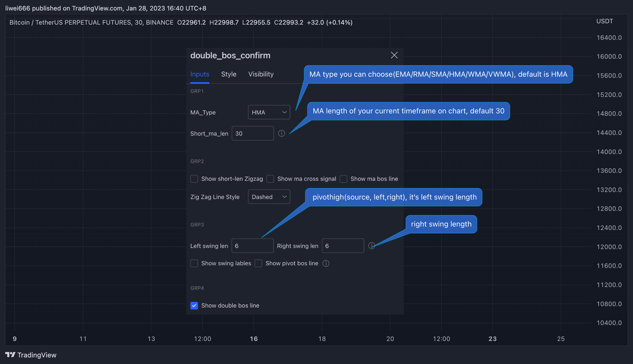Toggle Show ma cross signal checkbox
Image resolution: width=633 pixels, height=364 pixels.
(270, 179)
